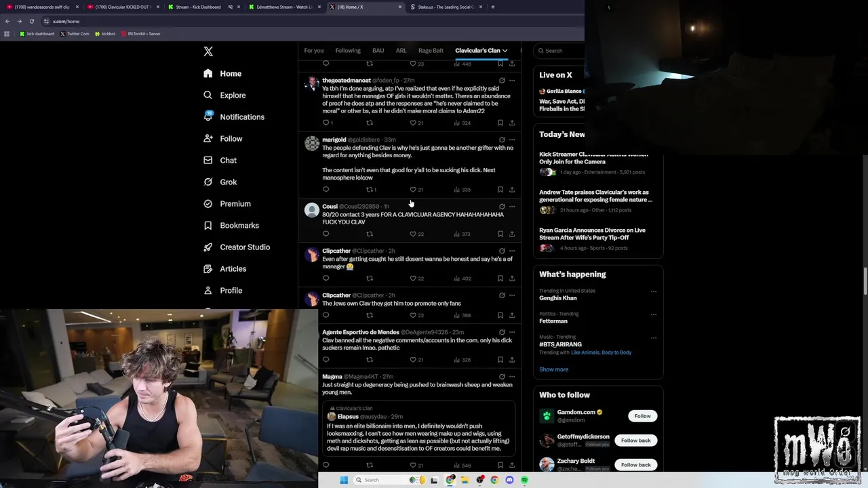The height and width of the screenshot is (488, 868).
Task: Bookmark Clipcather's only fans post
Action: pos(500,315)
